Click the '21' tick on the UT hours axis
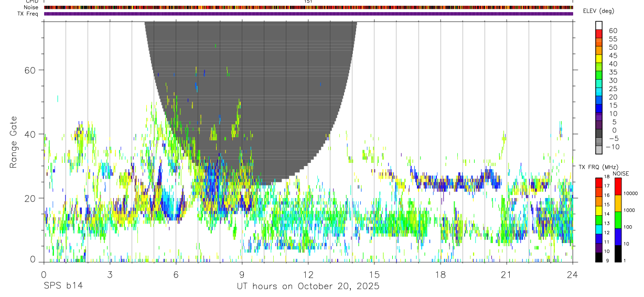 506,274
